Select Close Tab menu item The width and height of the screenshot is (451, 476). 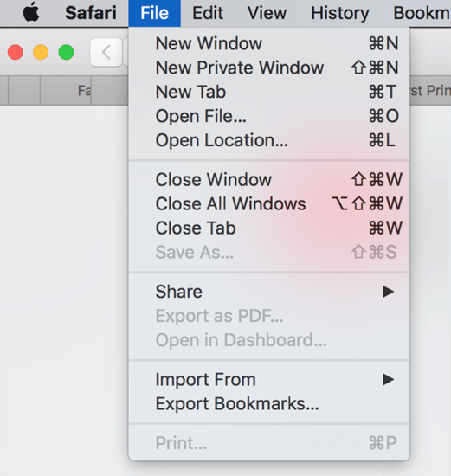coord(269,228)
